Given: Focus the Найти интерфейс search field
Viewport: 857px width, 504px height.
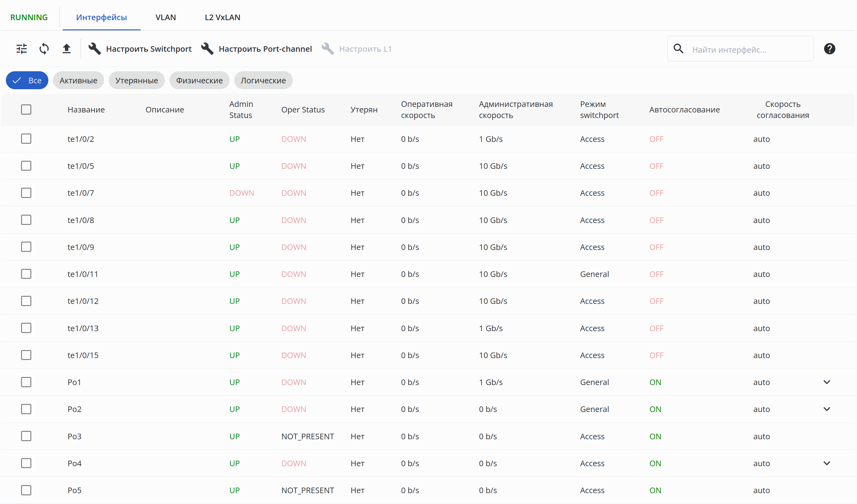Looking at the screenshot, I should 748,50.
